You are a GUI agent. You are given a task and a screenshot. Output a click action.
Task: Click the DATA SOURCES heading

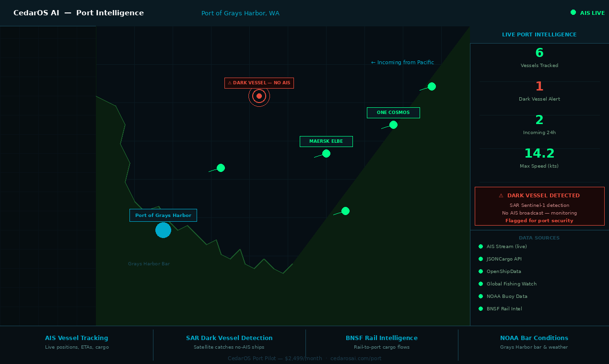coord(539,238)
